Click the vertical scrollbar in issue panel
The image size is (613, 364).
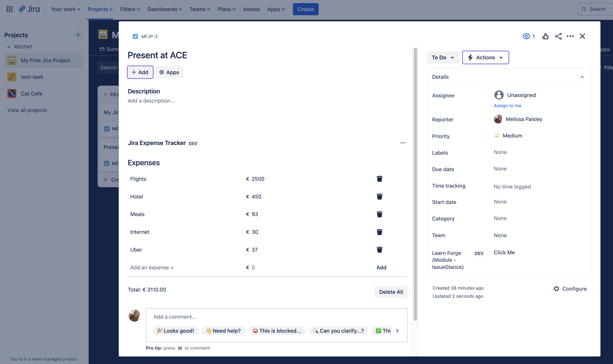415,184
